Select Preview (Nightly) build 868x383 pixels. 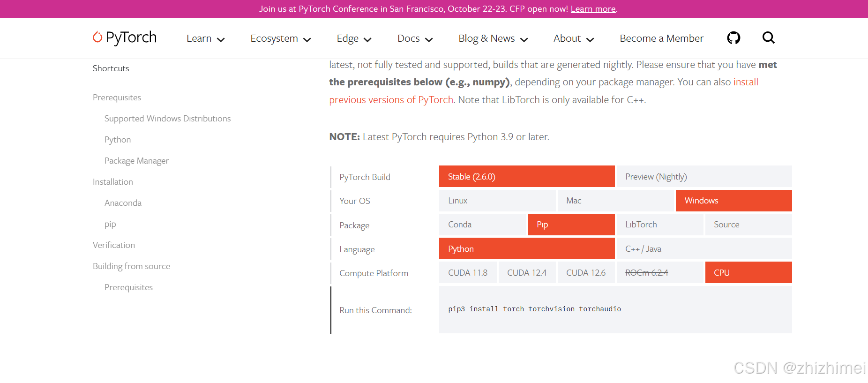coord(704,176)
